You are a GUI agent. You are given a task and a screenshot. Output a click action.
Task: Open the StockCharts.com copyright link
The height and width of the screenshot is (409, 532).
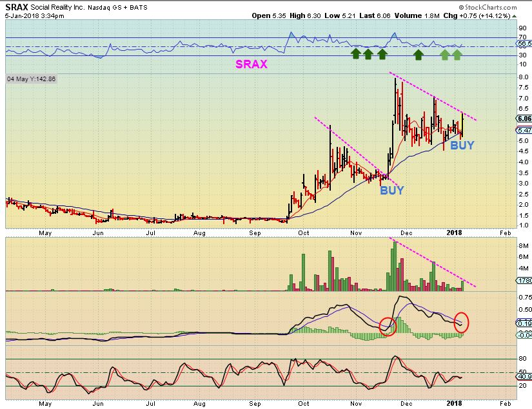pyautogui.click(x=488, y=7)
